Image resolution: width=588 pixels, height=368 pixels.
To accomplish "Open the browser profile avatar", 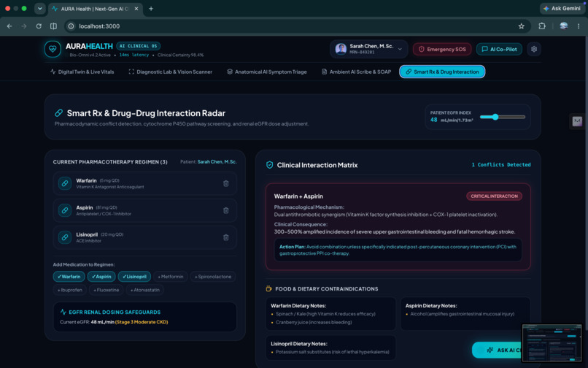I will (x=563, y=26).
